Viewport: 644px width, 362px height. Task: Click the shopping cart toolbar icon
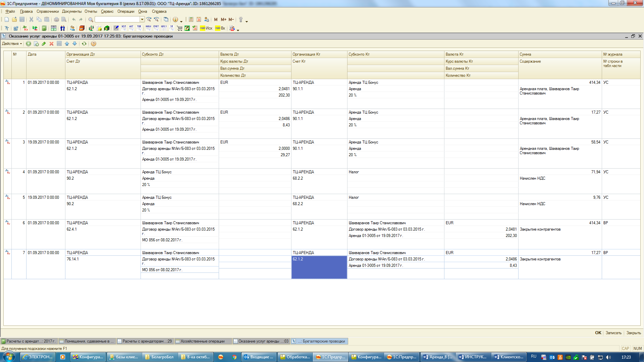pyautogui.click(x=179, y=28)
